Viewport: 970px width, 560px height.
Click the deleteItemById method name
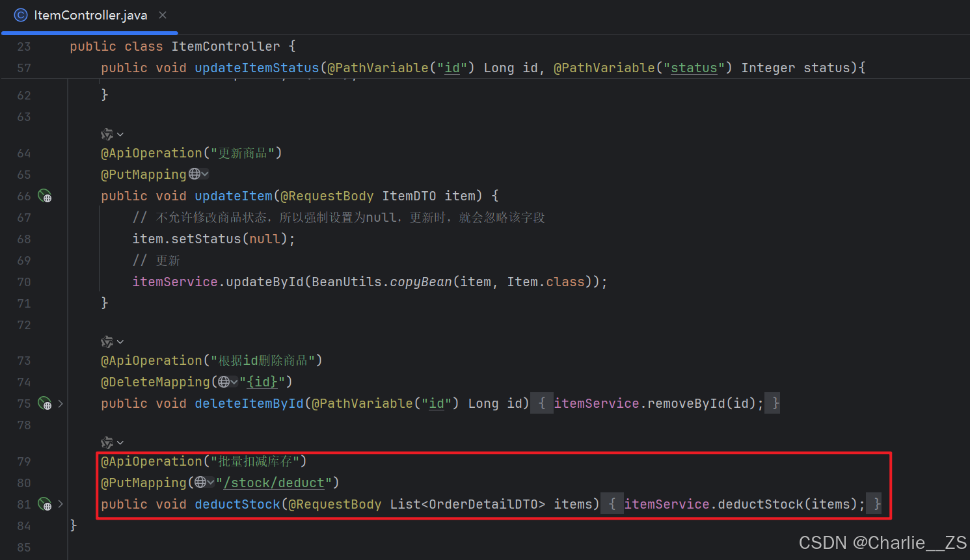pos(249,403)
